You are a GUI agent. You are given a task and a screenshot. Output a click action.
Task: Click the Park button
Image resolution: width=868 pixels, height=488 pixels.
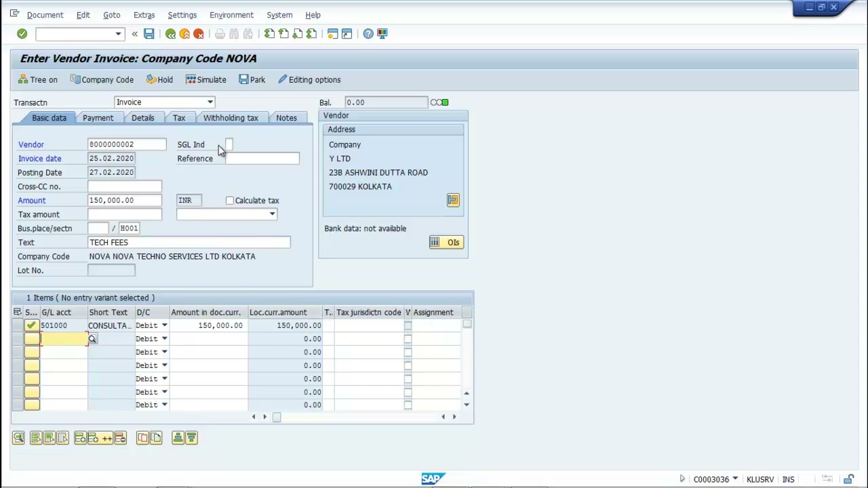coord(252,80)
